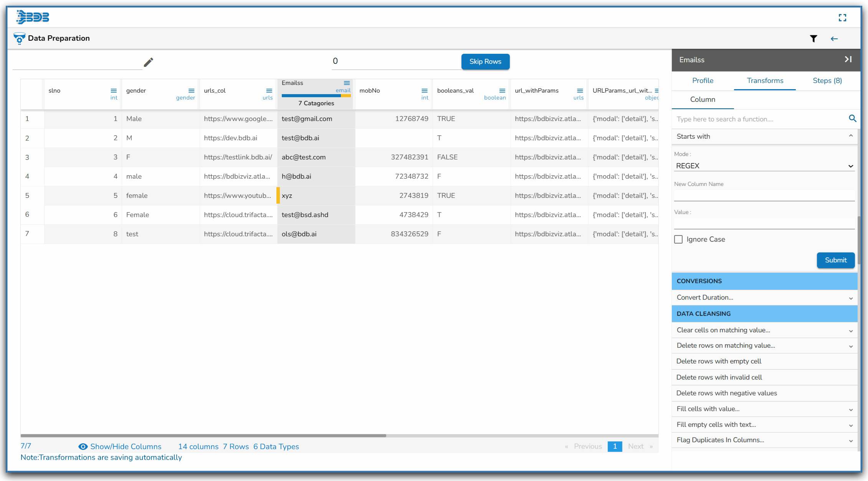The height and width of the screenshot is (481, 868).
Task: Open the Emailss column menu icon
Action: (347, 83)
